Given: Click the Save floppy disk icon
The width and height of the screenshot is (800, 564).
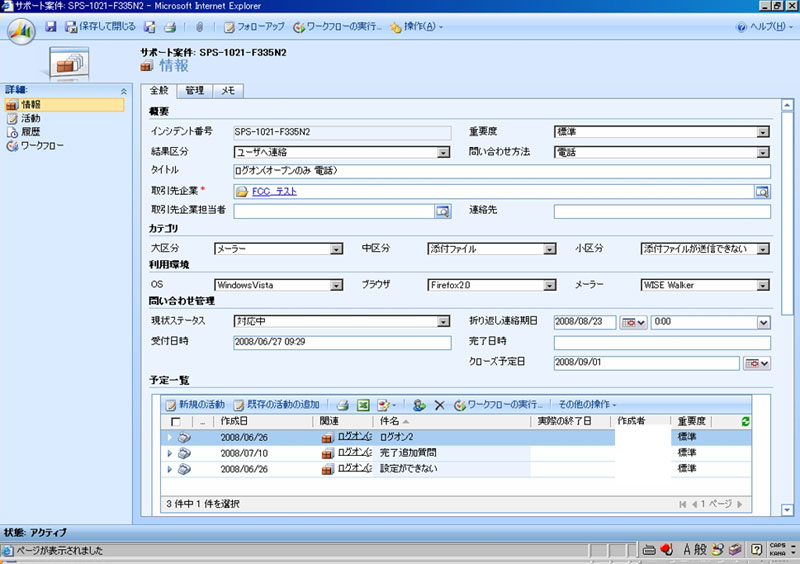Looking at the screenshot, I should [x=51, y=27].
